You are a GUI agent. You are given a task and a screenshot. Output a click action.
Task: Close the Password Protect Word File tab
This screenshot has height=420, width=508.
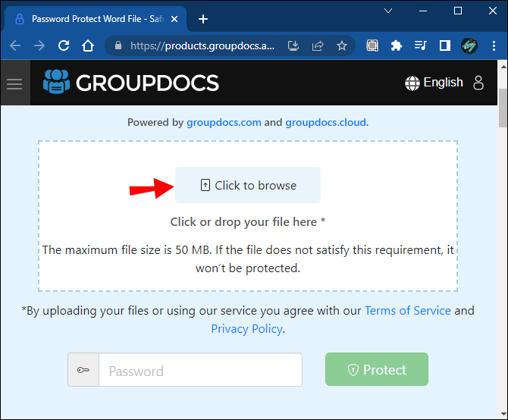pos(174,19)
